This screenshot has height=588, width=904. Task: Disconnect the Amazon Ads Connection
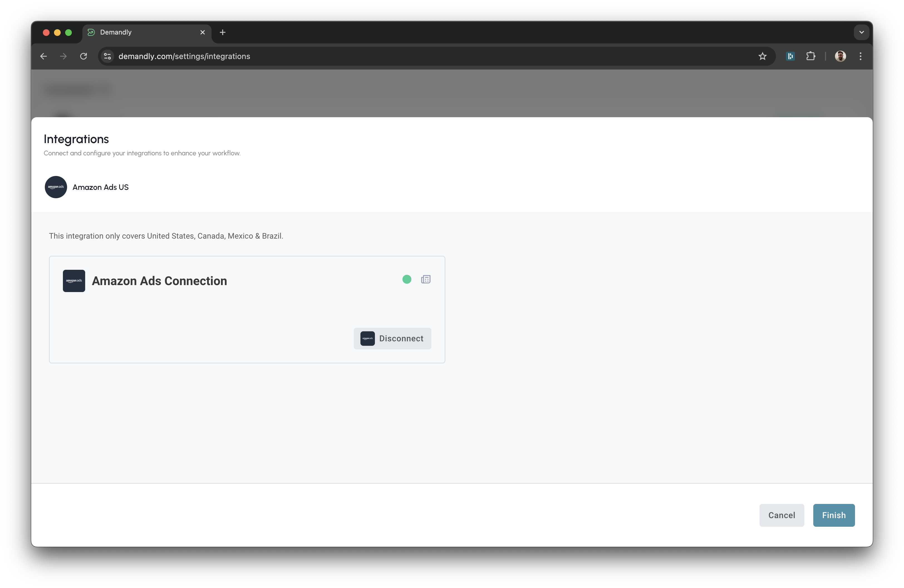click(392, 338)
